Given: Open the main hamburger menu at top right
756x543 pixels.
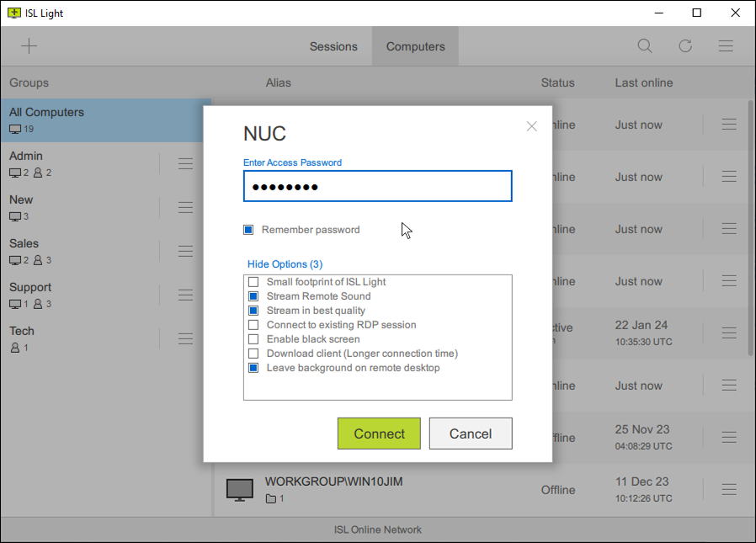Looking at the screenshot, I should (x=726, y=46).
